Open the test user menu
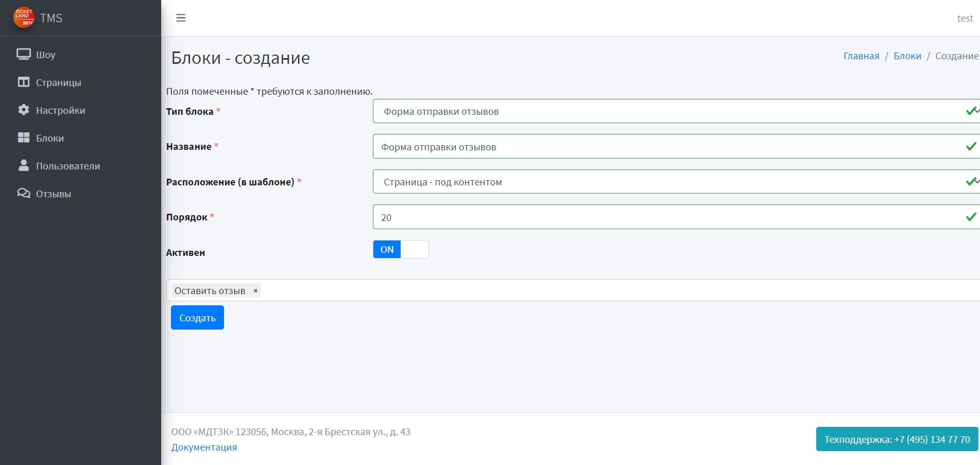Image resolution: width=980 pixels, height=465 pixels. (x=965, y=18)
